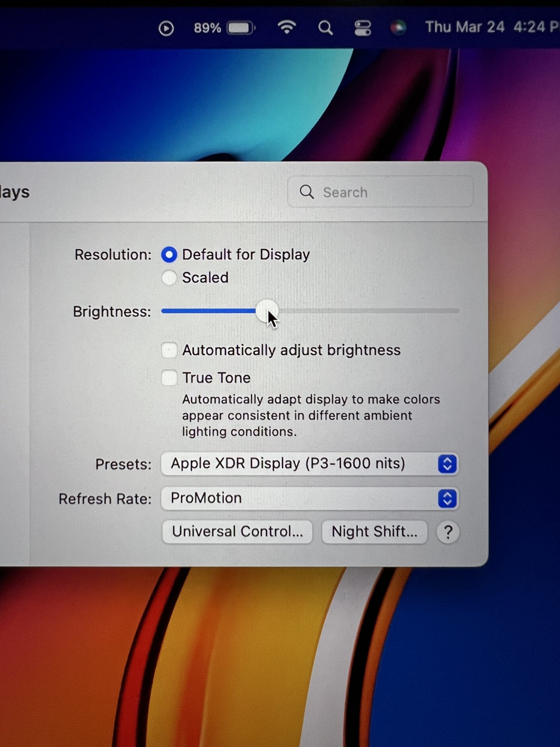Focus the Search field in Displays preferences
Image resolution: width=560 pixels, height=747 pixels.
pos(380,192)
